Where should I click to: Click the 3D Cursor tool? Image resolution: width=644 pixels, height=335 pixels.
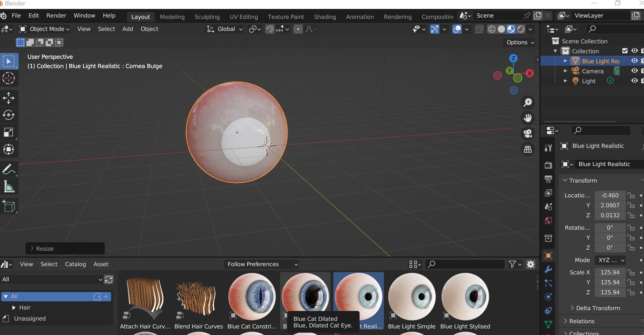point(9,78)
